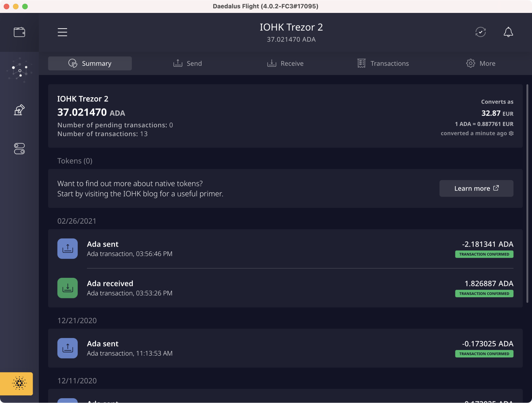This screenshot has height=403, width=532.
Task: Open the Voting registration sidebar icon
Action: (x=19, y=110)
